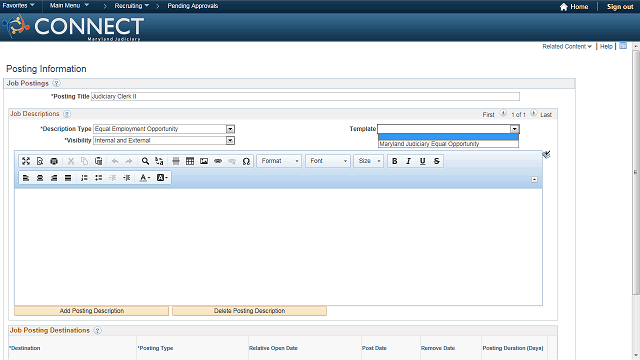Click the Add Posting Description button
Viewport: 640px width, 360px height.
(91, 311)
